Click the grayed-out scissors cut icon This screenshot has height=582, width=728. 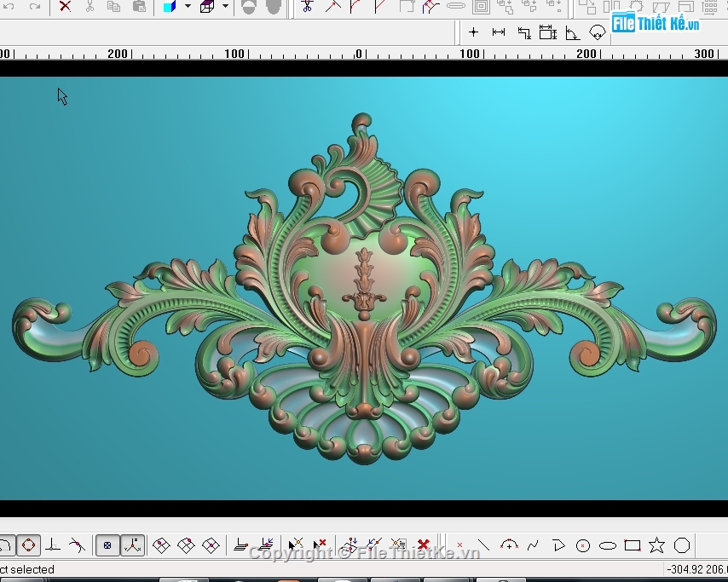pos(90,7)
